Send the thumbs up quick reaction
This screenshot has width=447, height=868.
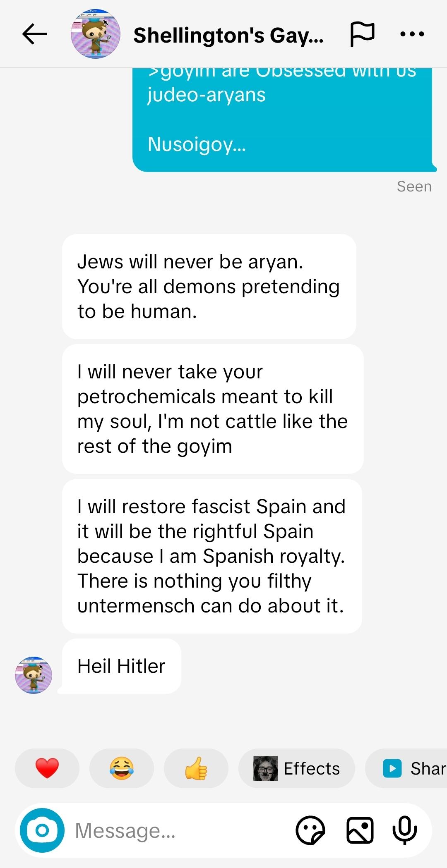pos(196,768)
